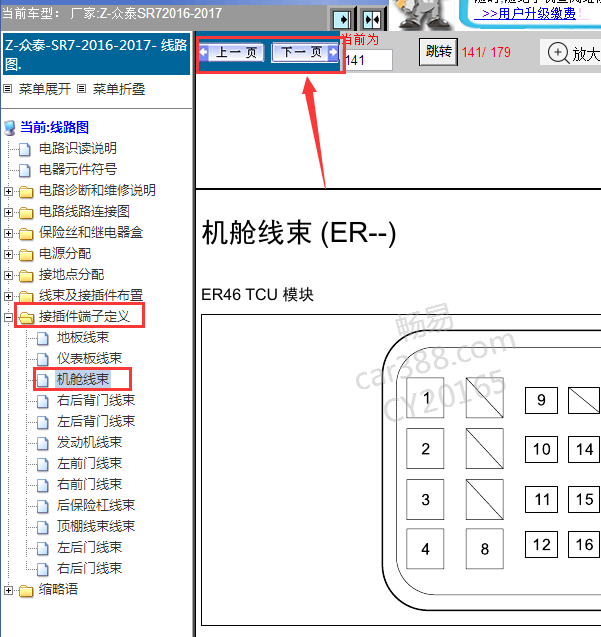Expand the 电源分配 folder
The image size is (601, 637).
8,254
